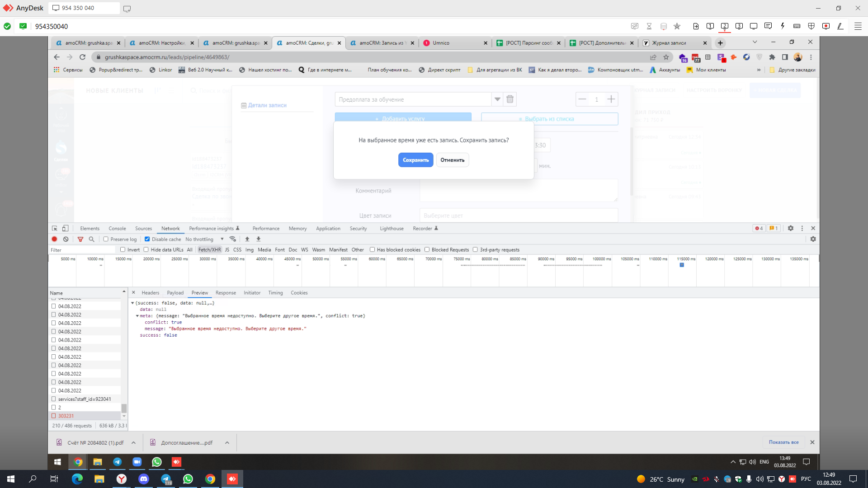Screen dimensions: 868x488
Task: Click the DevTools record network log icon
Action: pos(54,239)
